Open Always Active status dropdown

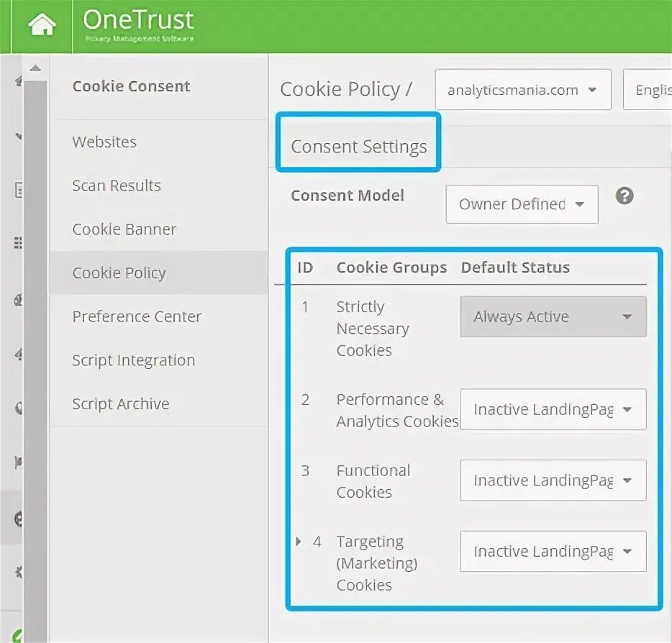pos(553,316)
